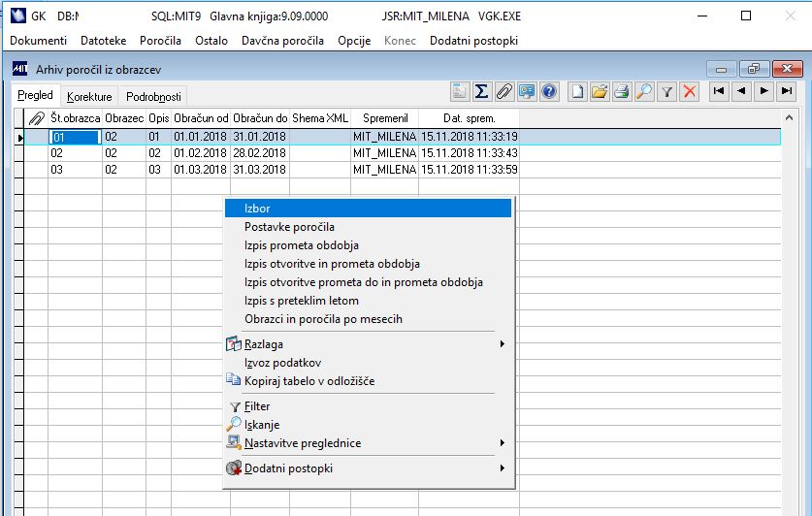The image size is (812, 516).
Task: Click the funnel filter toolbar icon
Action: [x=667, y=91]
